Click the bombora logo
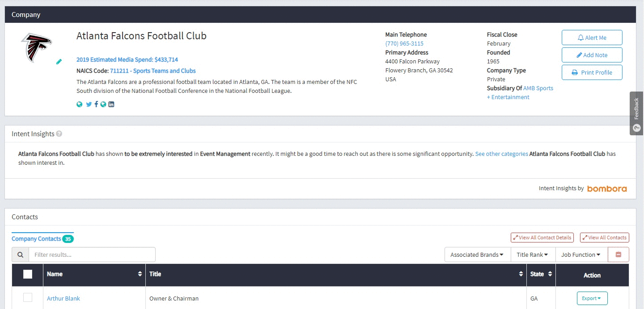 click(x=607, y=188)
